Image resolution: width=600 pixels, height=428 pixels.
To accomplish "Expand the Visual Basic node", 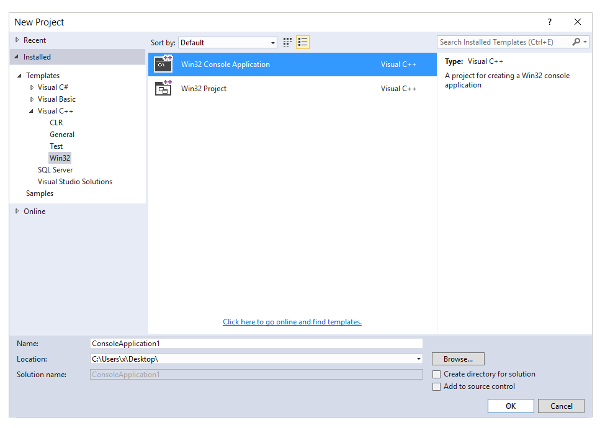I will coord(32,99).
